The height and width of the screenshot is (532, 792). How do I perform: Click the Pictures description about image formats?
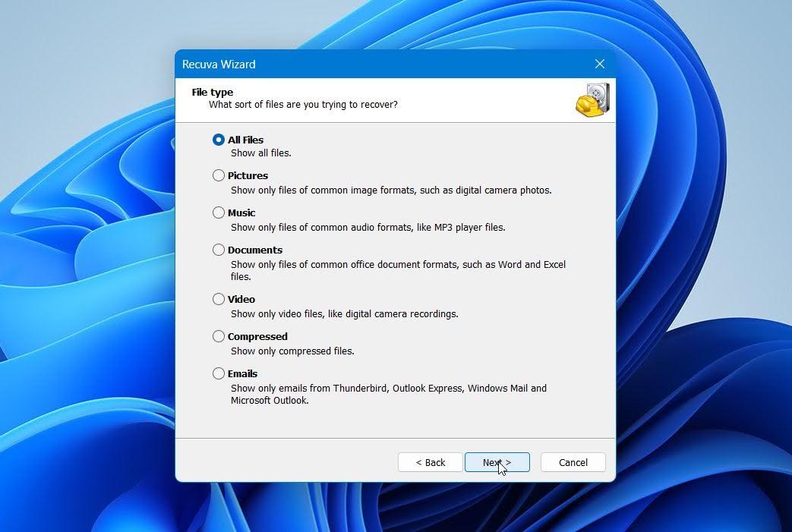[391, 190]
